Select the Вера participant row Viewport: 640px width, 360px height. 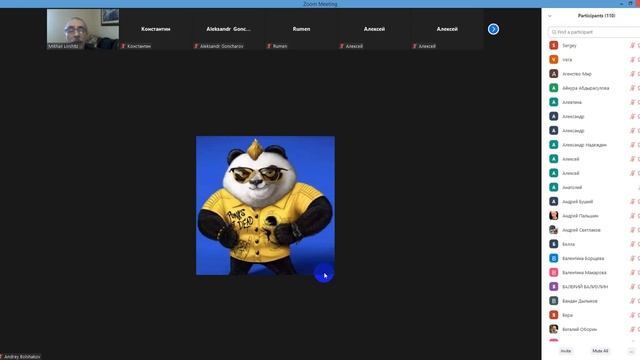click(x=591, y=315)
